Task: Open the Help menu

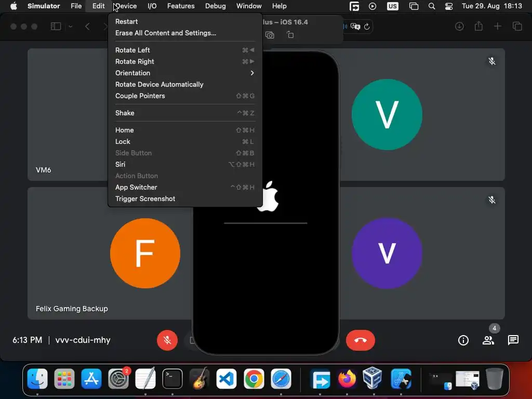Action: (279, 6)
